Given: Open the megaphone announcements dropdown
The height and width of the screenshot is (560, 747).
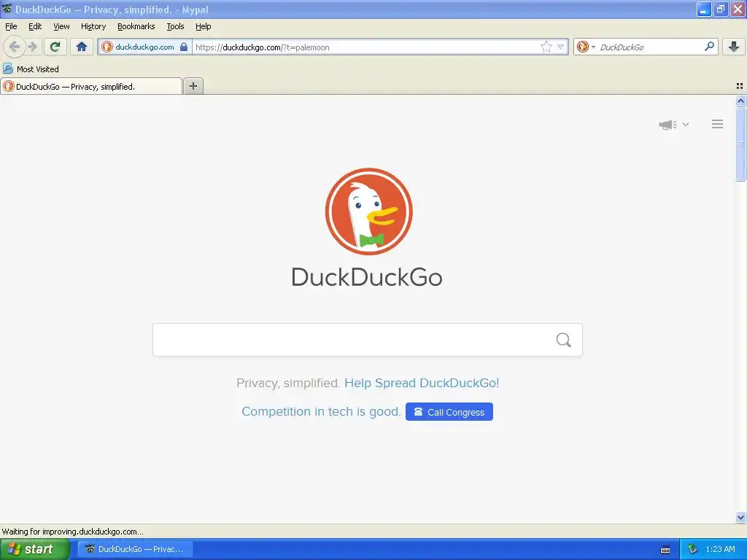Looking at the screenshot, I should [x=673, y=125].
